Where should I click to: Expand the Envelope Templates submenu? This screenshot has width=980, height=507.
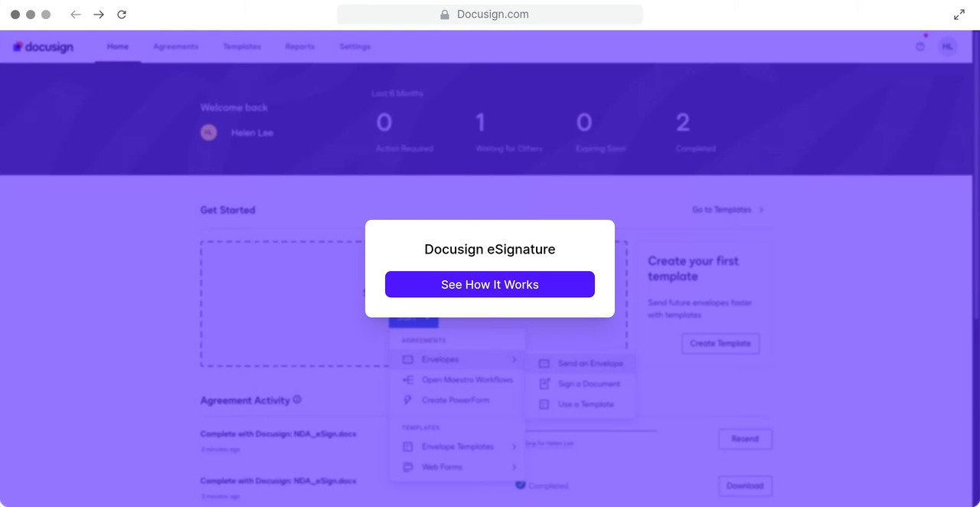coord(458,446)
